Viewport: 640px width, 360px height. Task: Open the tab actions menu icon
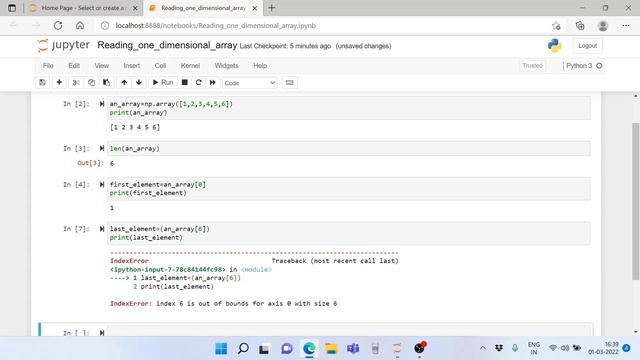pos(12,8)
